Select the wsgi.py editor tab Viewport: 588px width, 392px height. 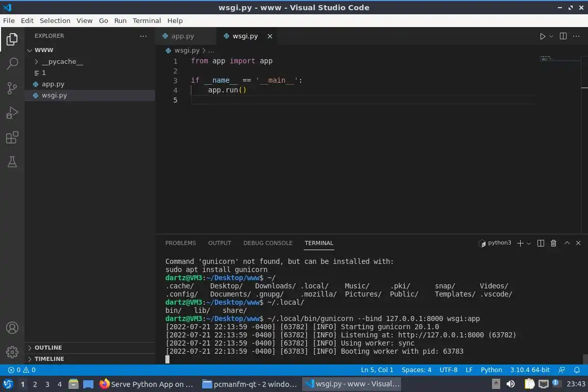click(245, 36)
